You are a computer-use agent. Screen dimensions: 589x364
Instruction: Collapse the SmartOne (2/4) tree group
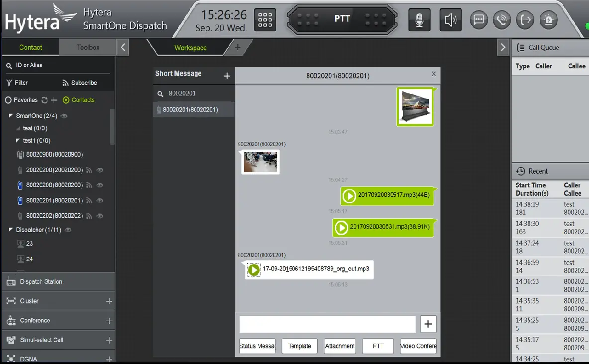[x=11, y=116]
